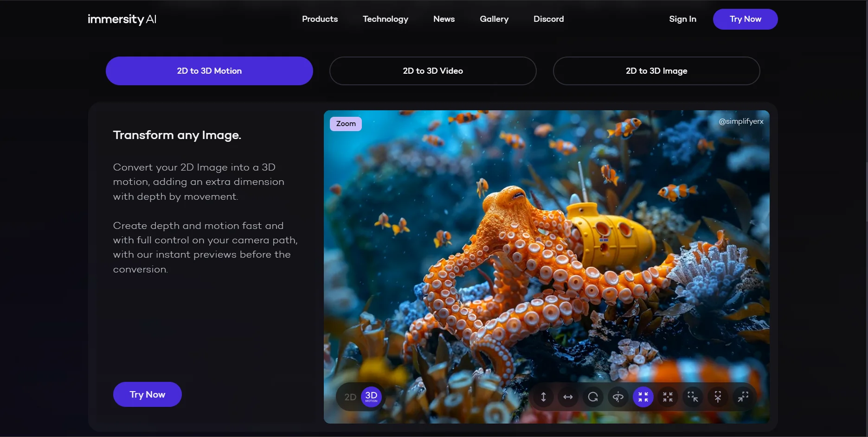Click the Zoom label badge
The height and width of the screenshot is (437, 868).
point(346,124)
